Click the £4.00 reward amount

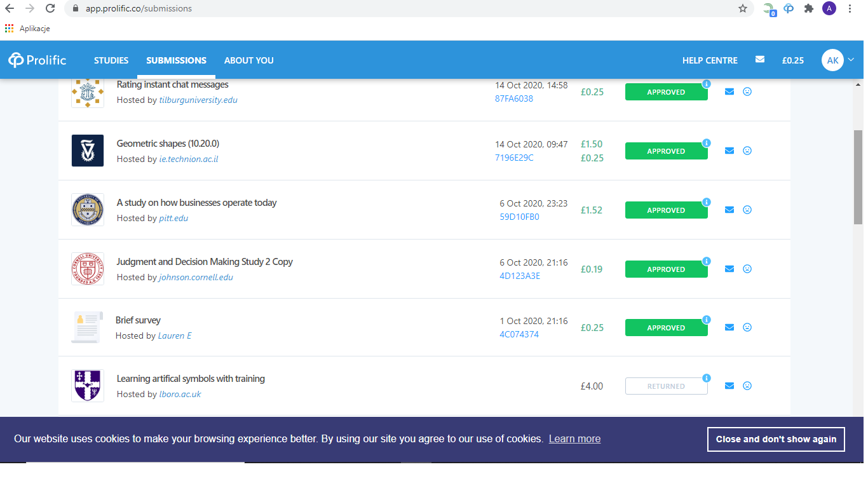592,386
